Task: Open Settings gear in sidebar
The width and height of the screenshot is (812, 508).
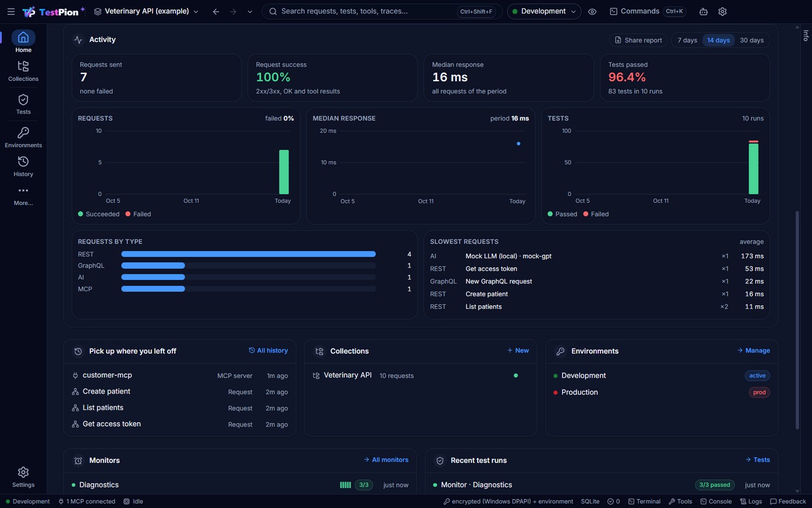Action: click(23, 477)
